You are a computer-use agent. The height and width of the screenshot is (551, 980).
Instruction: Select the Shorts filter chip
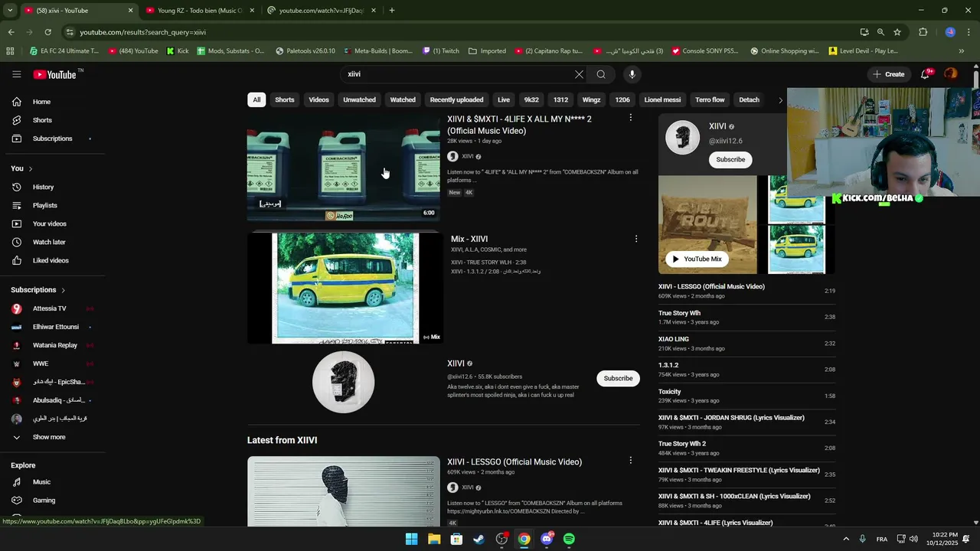(285, 100)
